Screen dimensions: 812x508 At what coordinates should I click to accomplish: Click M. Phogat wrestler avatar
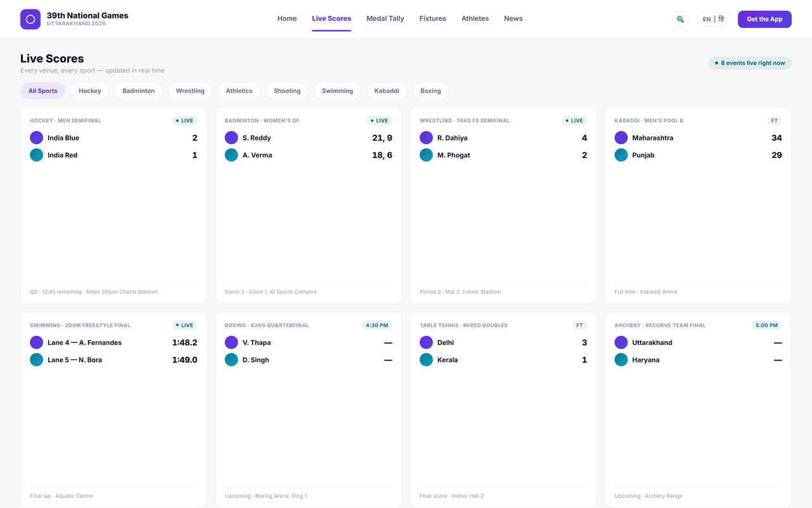pyautogui.click(x=426, y=155)
